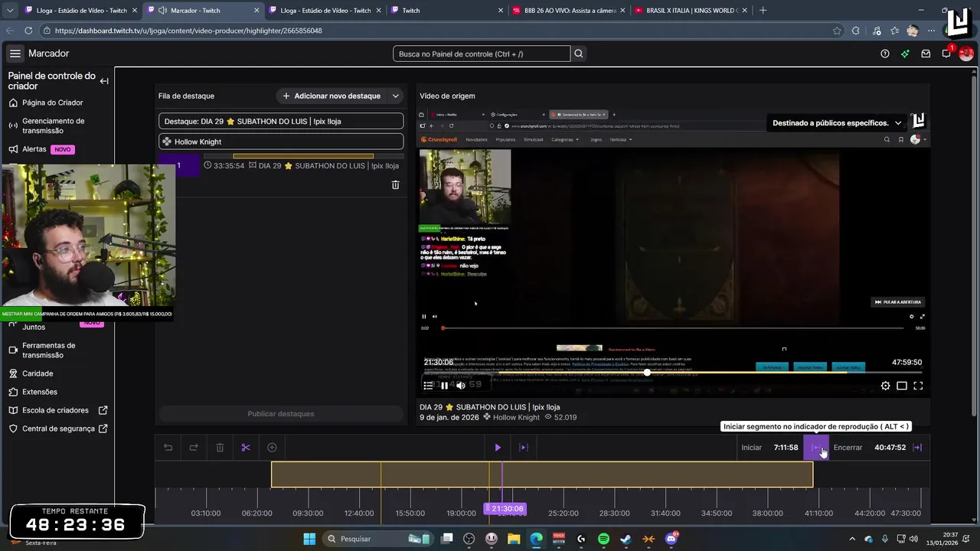The height and width of the screenshot is (551, 980).
Task: Expand Adicionar novo destaque dropdown arrow
Action: tap(396, 96)
